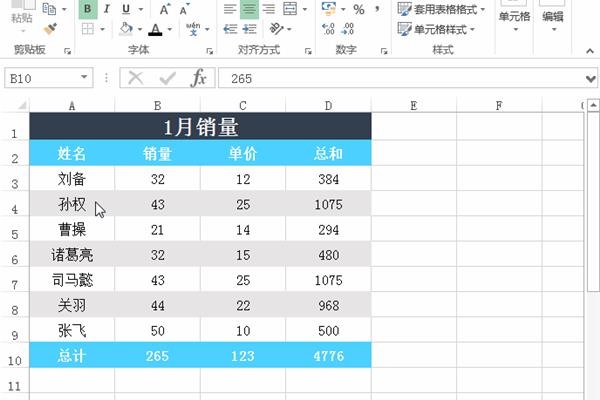Screen dimensions: 600x400
Task: Apply comma style
Action: coord(377,9)
